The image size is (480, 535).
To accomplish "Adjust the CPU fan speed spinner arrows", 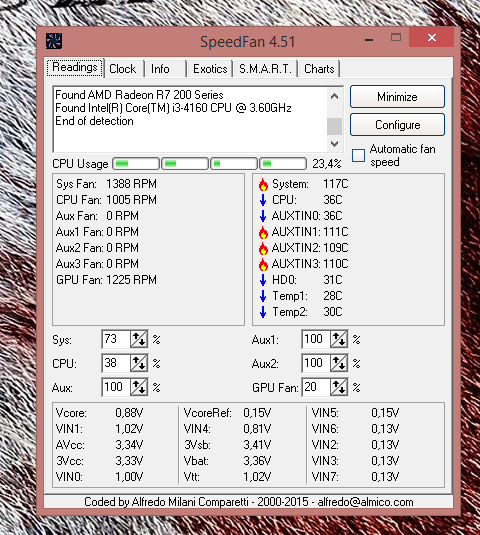I will click(139, 363).
